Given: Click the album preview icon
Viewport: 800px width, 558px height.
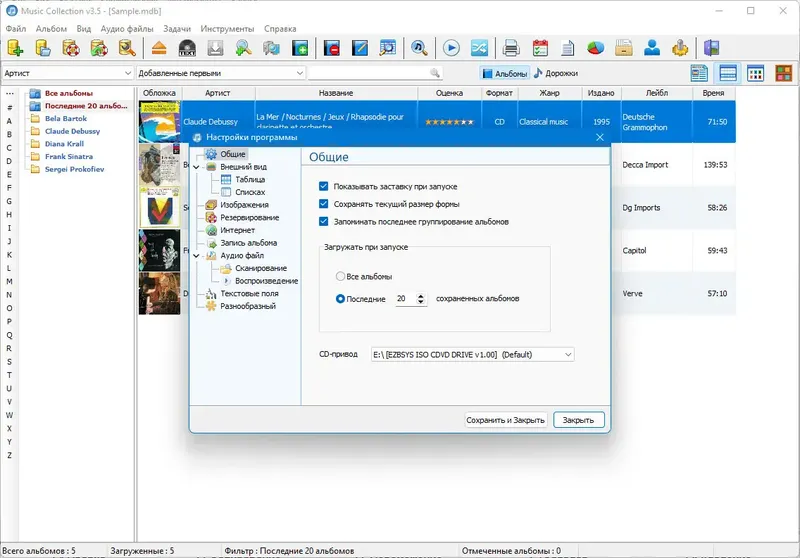Looking at the screenshot, I should tap(388, 48).
